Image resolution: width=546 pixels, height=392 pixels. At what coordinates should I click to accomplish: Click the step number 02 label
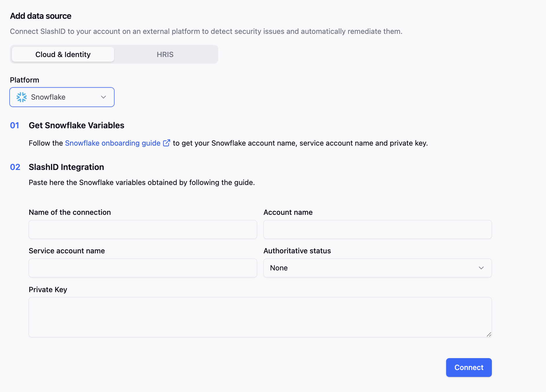pos(15,167)
